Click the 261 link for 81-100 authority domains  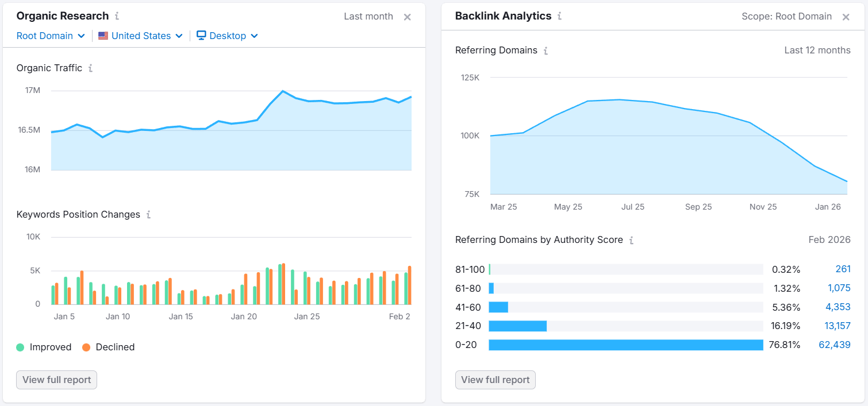click(843, 269)
